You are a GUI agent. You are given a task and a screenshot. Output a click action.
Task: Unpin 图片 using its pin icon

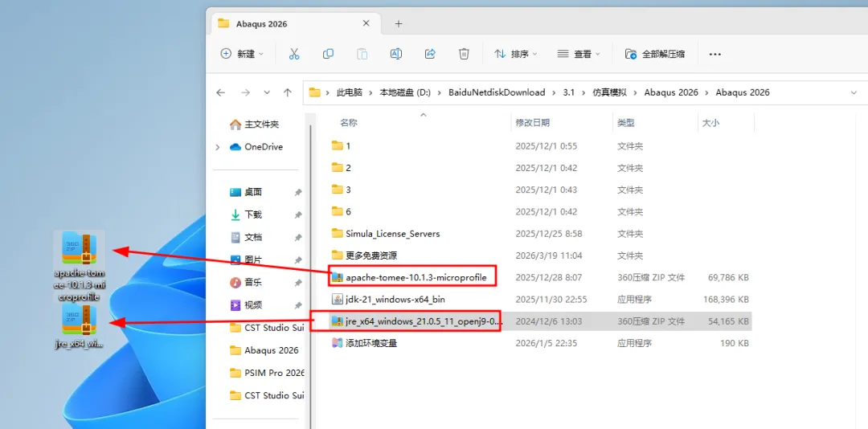[x=298, y=260]
